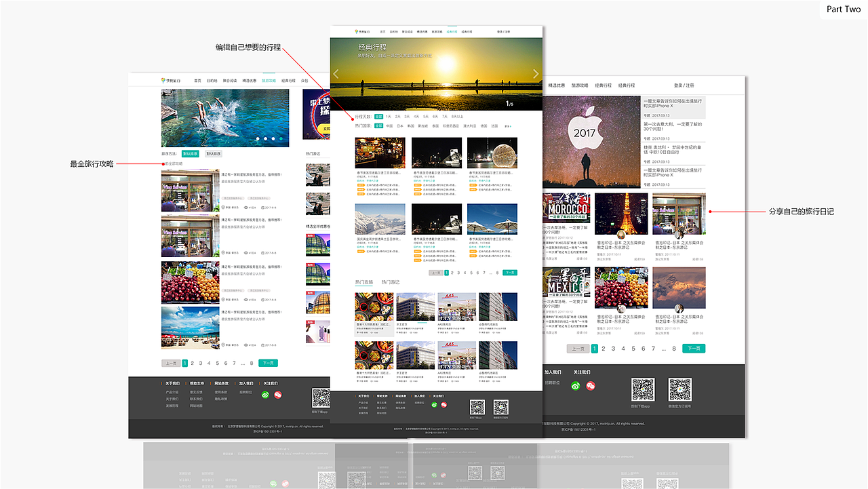Click the left page's footer QR code
This screenshot has height=489, width=868.
[x=321, y=398]
